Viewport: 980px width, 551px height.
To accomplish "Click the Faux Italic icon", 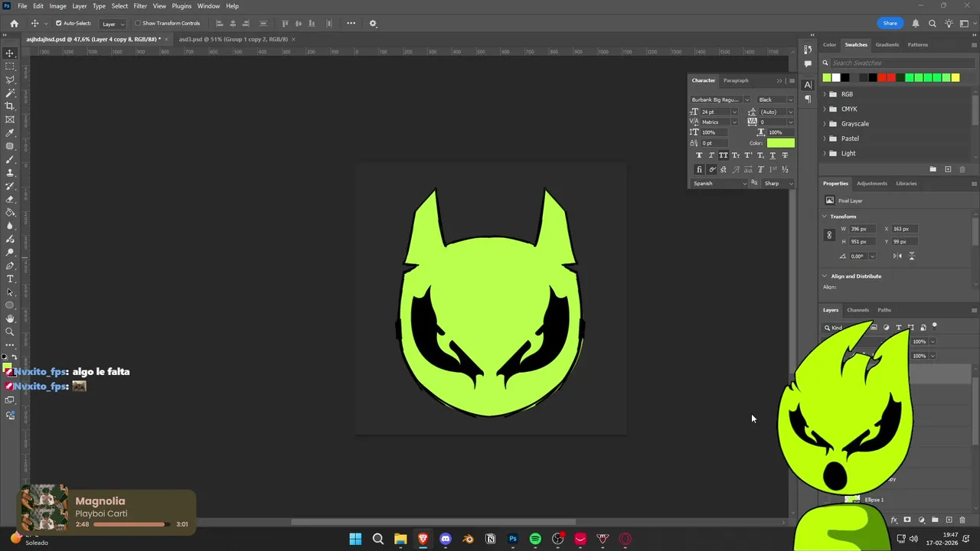I will coord(711,155).
